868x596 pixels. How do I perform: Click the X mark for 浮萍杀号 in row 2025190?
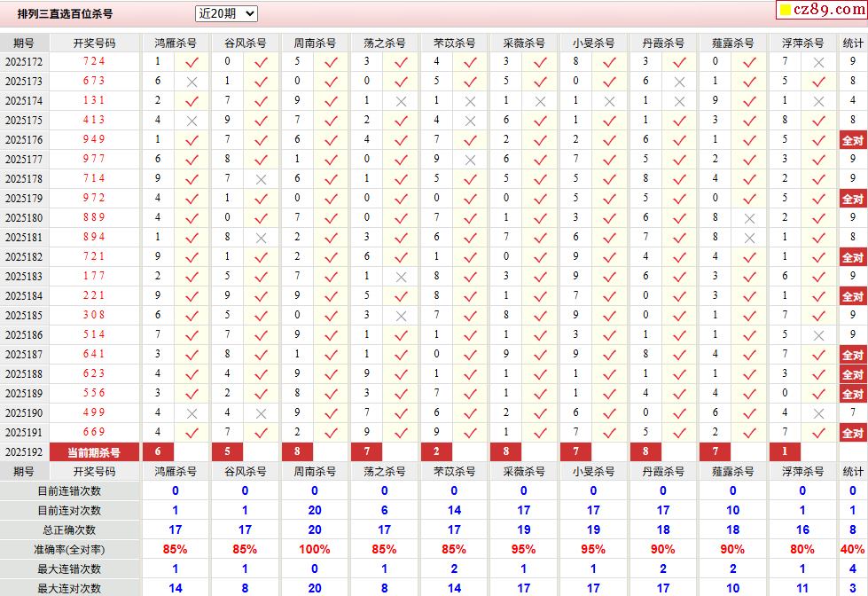(x=818, y=414)
